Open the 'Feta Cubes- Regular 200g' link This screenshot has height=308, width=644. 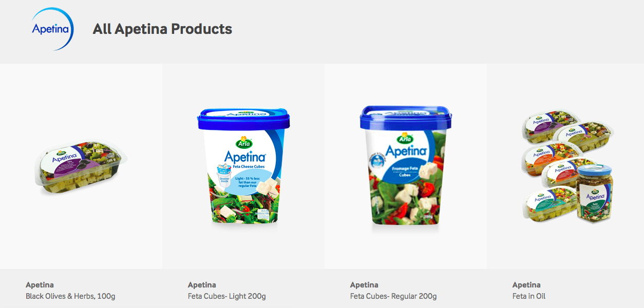point(393,296)
